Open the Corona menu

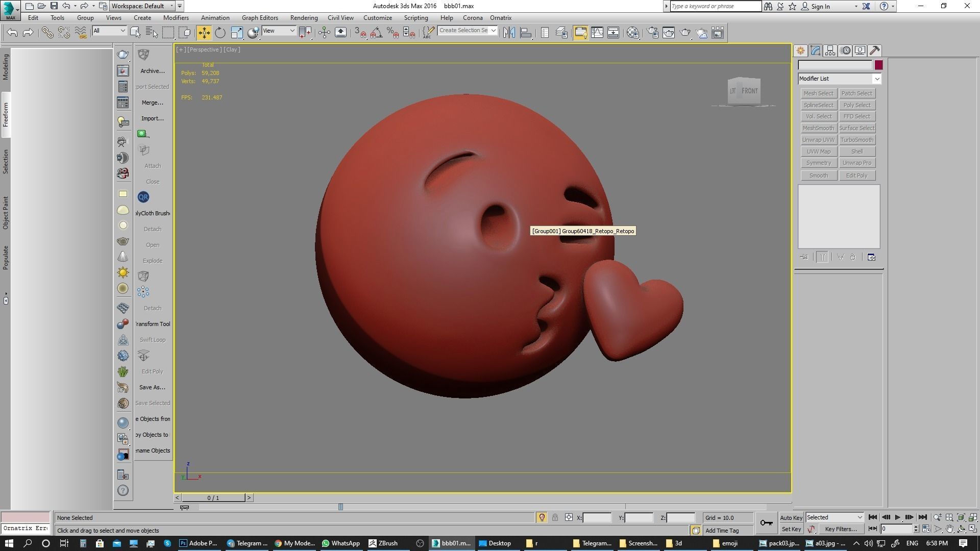pos(473,18)
